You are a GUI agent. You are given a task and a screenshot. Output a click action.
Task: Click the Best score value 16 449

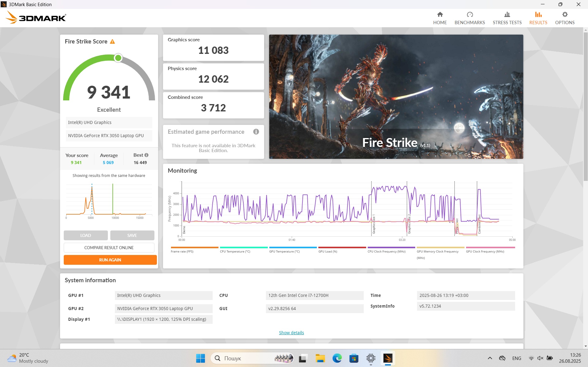(140, 163)
